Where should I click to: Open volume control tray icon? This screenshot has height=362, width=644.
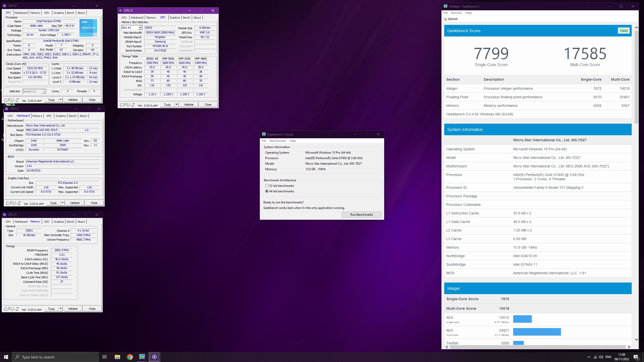coord(601,357)
